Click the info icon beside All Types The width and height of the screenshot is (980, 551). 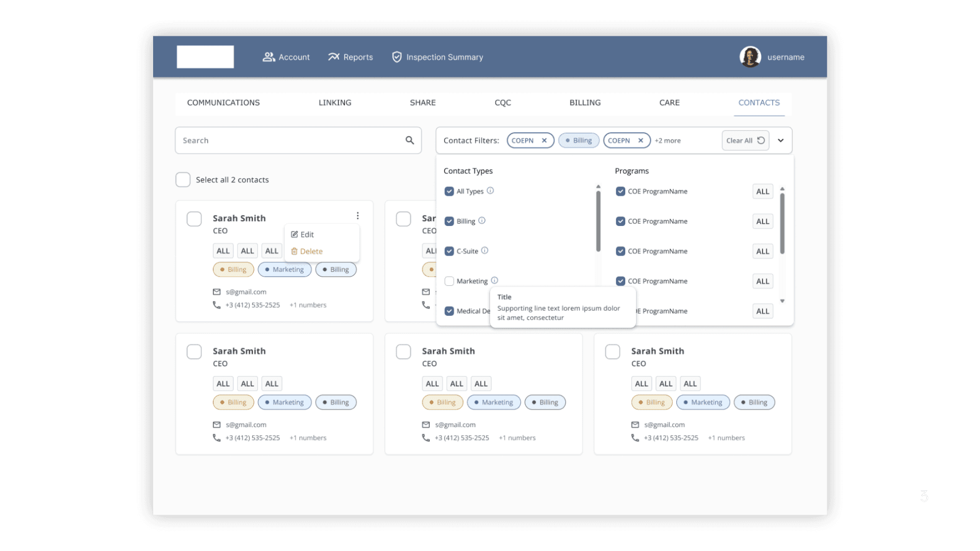point(490,191)
